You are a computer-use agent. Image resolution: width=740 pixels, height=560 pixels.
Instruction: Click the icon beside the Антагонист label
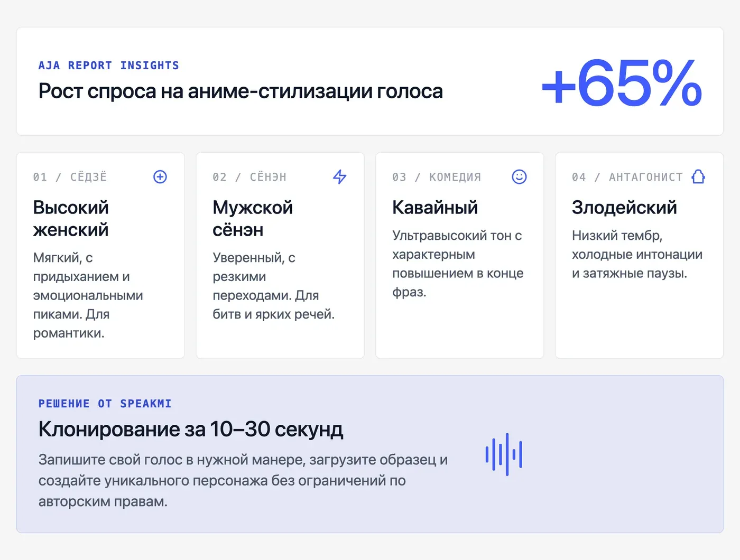[x=698, y=177]
